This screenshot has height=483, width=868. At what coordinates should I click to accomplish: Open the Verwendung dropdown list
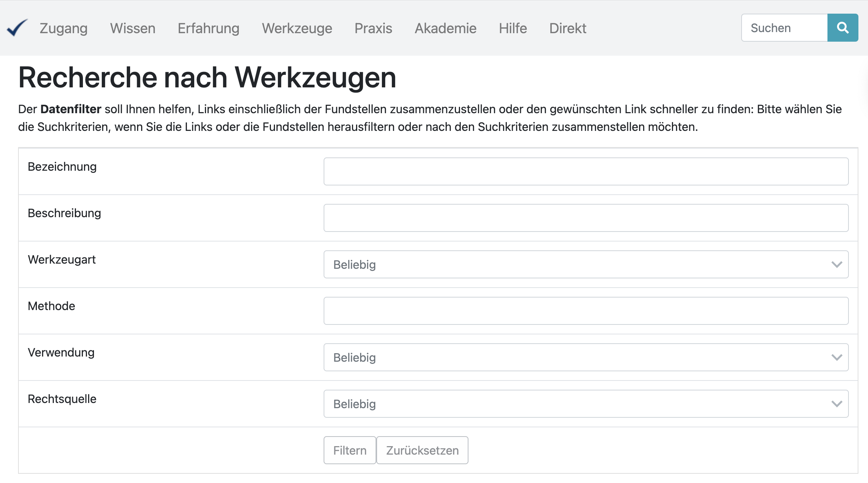[x=586, y=357]
